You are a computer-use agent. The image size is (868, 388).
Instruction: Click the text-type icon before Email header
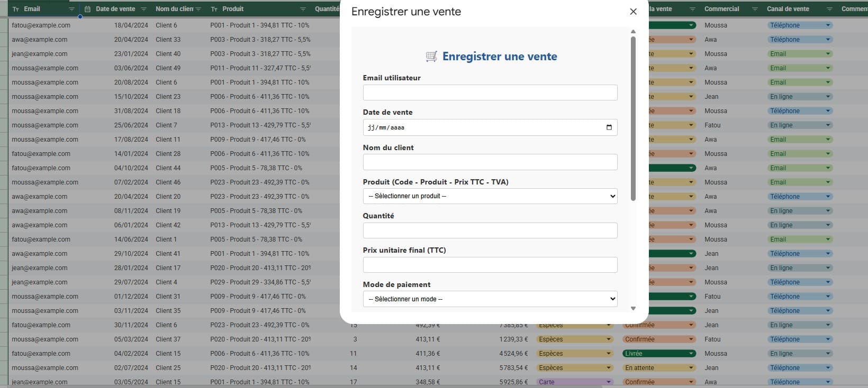tap(15, 9)
